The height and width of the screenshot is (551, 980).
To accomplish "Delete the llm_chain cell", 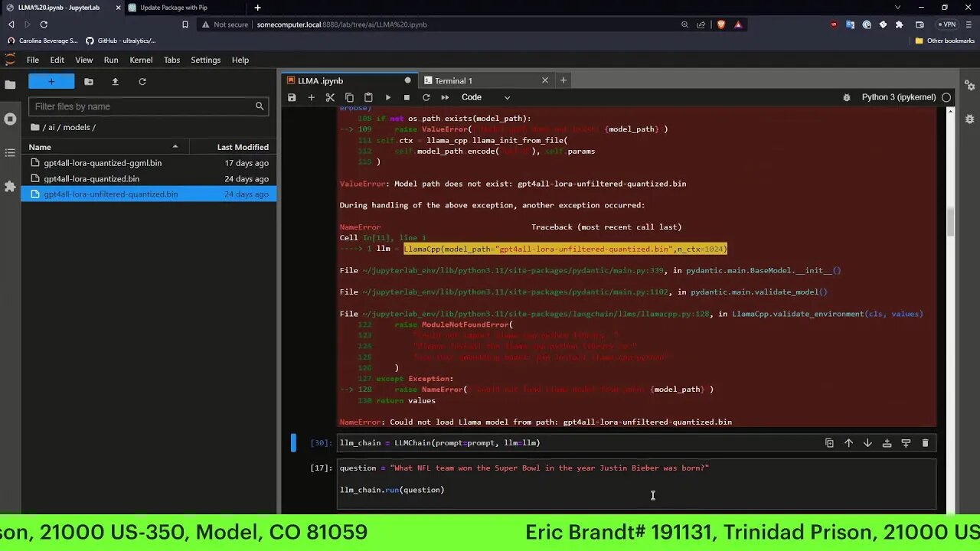I will [925, 443].
